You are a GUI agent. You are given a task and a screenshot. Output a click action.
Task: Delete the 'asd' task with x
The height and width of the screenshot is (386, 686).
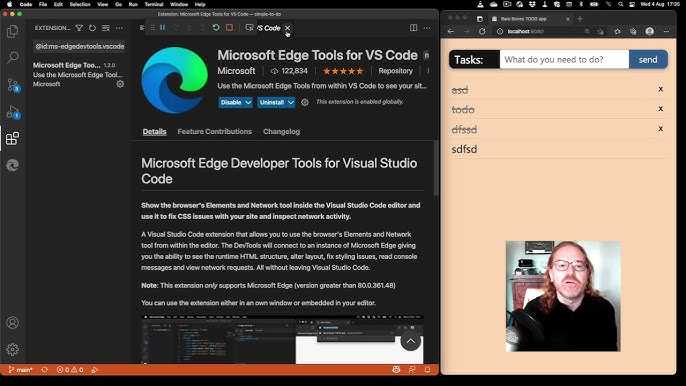pos(661,89)
